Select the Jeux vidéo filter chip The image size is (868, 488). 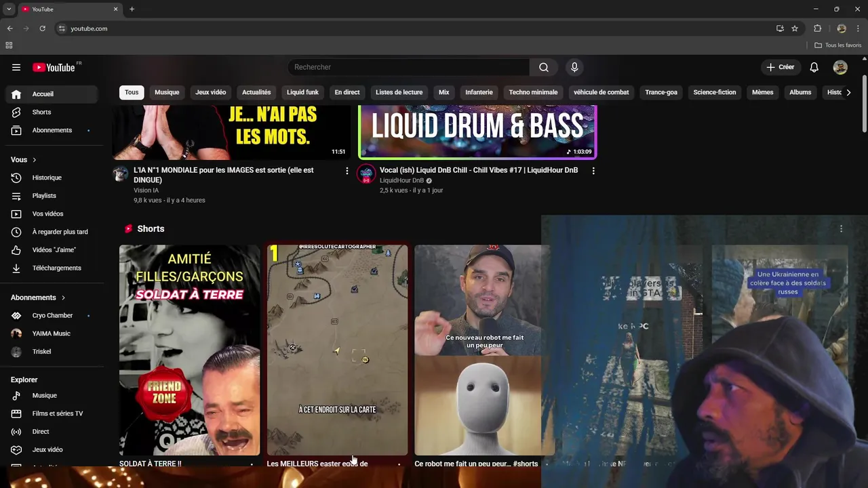(211, 92)
